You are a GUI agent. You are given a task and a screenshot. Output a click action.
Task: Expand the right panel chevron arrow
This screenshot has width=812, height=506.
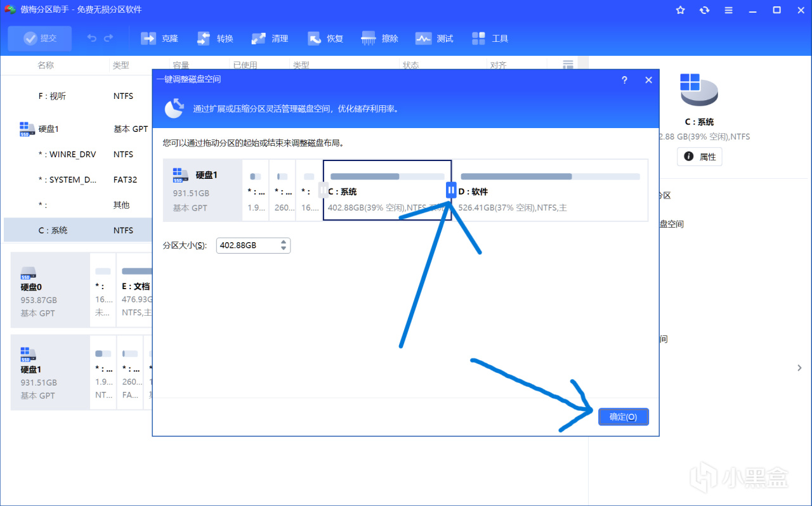click(799, 368)
